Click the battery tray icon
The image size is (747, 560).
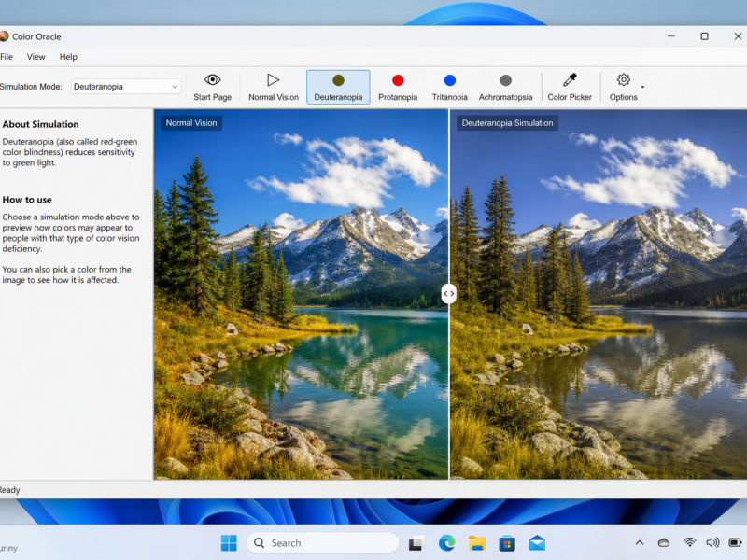coord(735,542)
